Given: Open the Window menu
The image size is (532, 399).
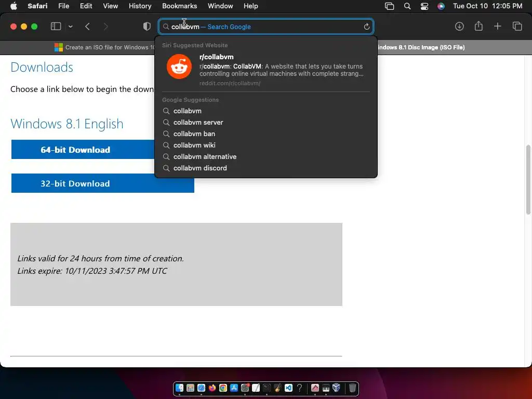Looking at the screenshot, I should [x=220, y=6].
